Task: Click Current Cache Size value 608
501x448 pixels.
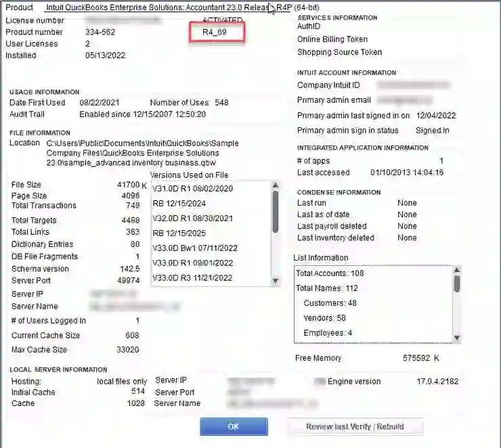Action: pos(132,336)
